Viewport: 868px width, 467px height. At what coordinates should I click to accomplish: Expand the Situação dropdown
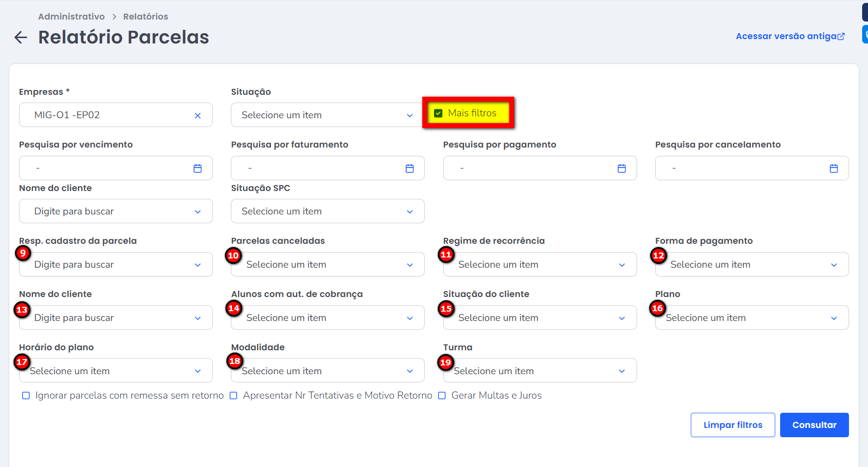tap(327, 115)
